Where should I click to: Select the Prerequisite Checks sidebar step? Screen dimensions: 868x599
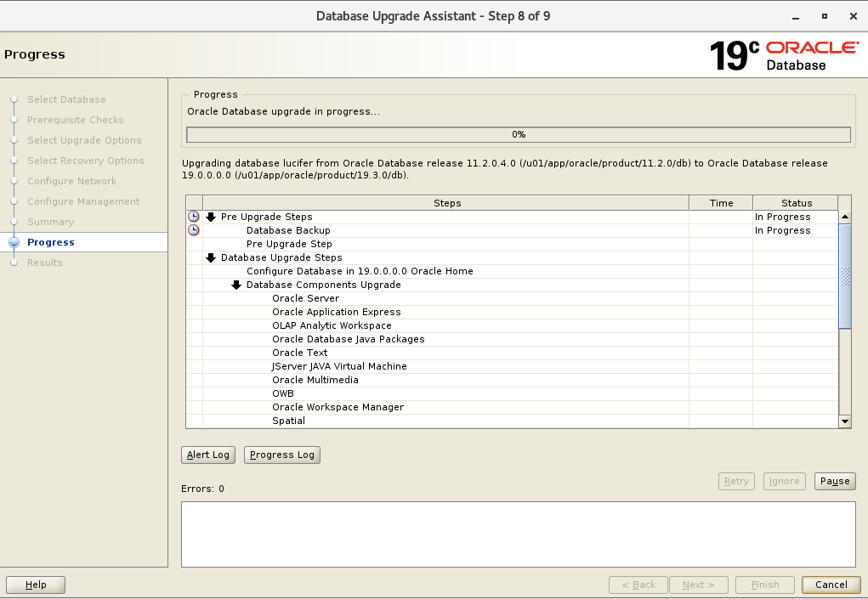coord(76,120)
